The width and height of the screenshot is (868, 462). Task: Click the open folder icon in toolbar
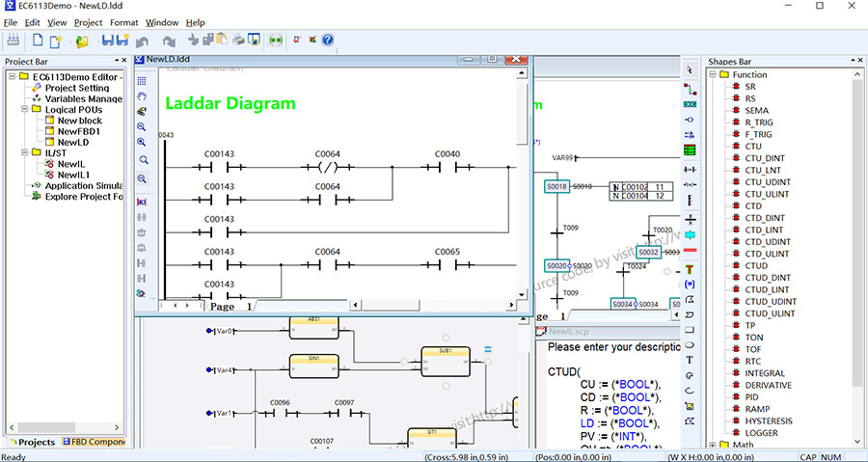82,41
